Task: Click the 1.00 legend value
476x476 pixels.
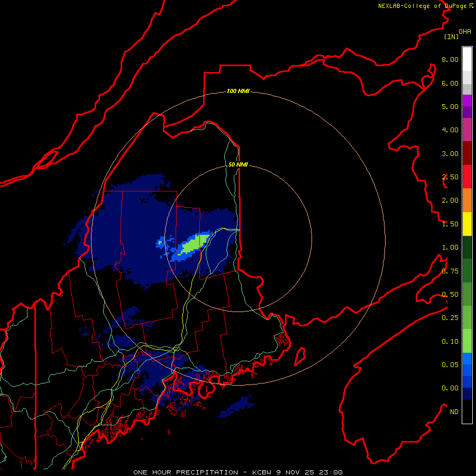Action: pos(450,248)
